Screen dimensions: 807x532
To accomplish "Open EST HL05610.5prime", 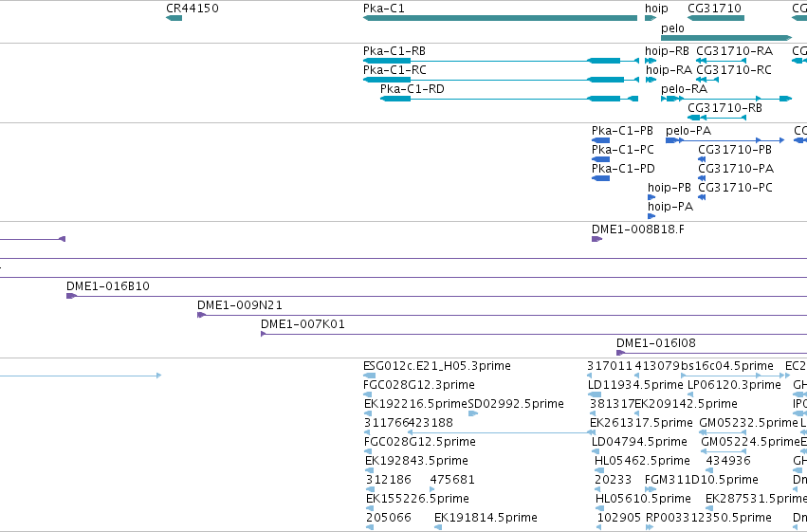I will pos(598,509).
